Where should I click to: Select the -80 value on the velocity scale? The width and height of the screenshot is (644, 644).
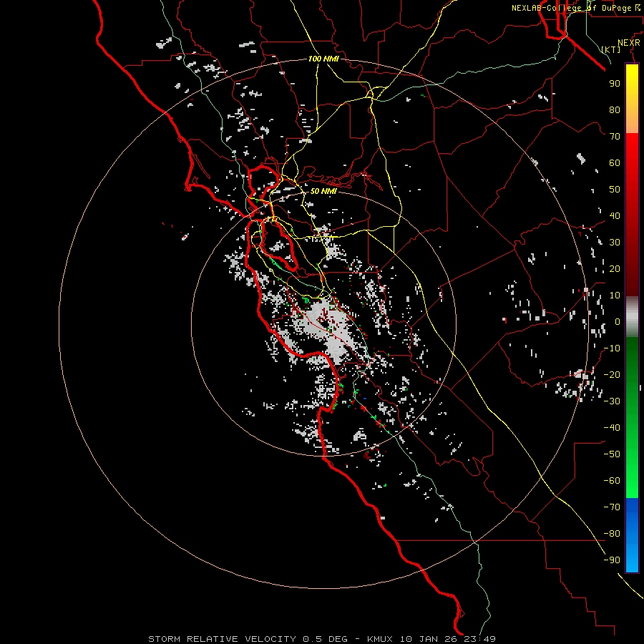point(612,534)
